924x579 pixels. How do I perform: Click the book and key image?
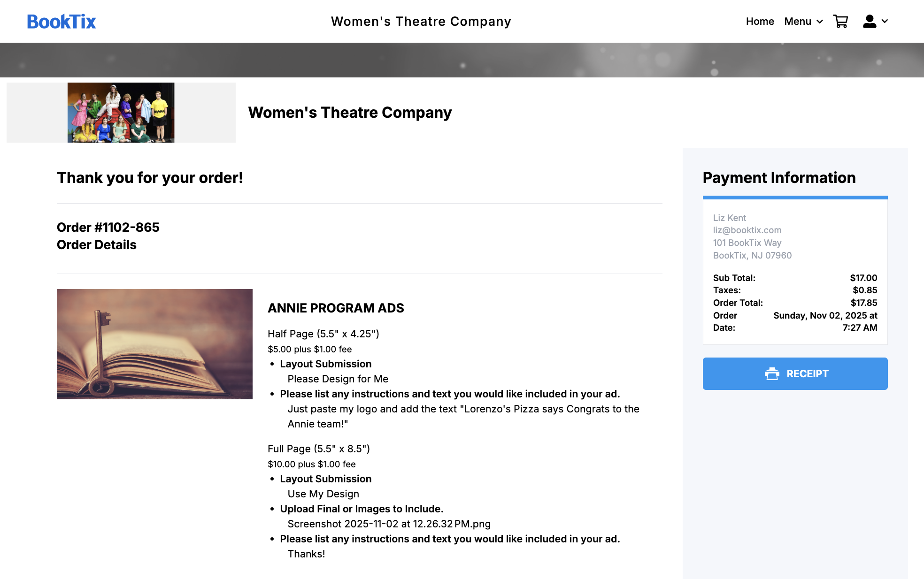click(154, 344)
